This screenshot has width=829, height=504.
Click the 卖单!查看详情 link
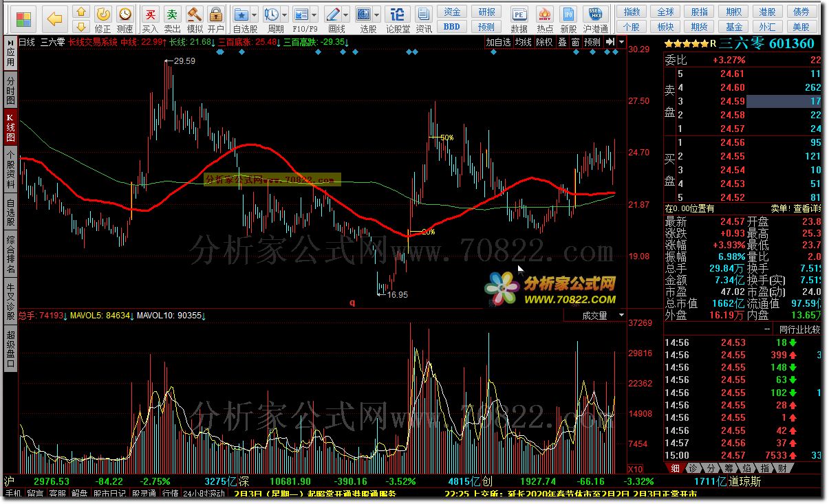(x=796, y=208)
